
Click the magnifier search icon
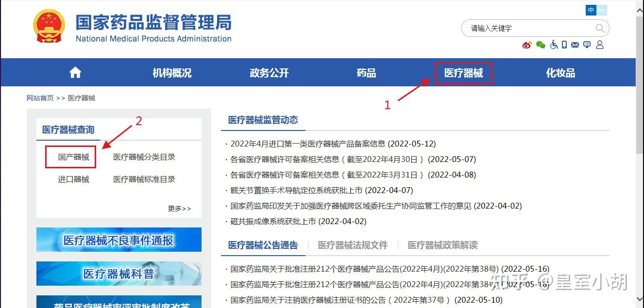600,28
